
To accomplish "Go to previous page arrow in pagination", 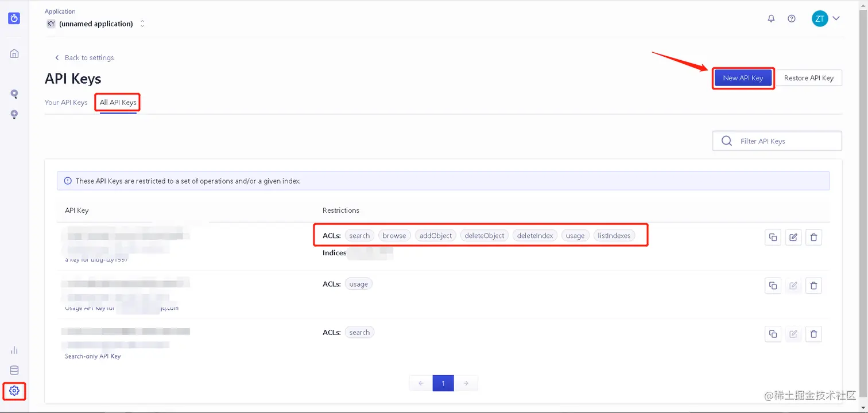I will coord(421,383).
